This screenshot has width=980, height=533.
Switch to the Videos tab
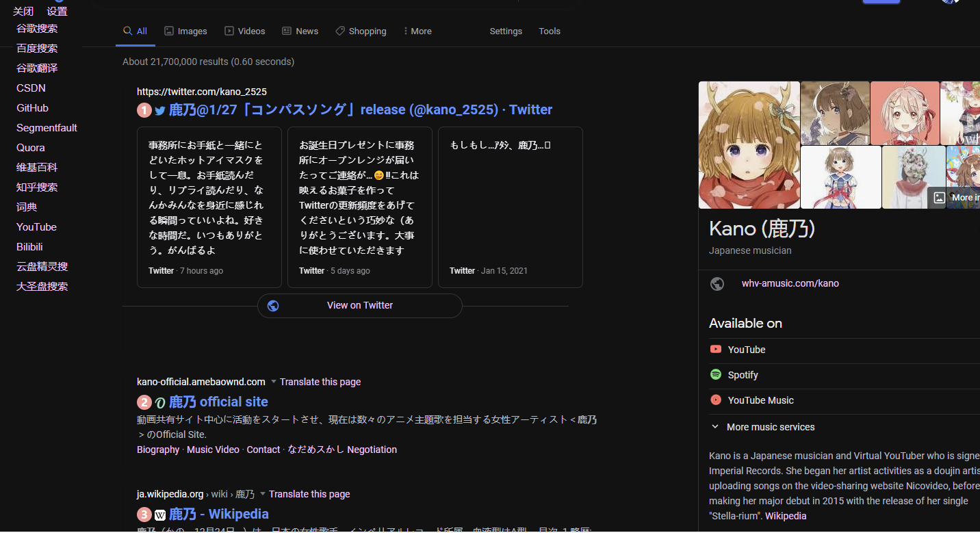[x=244, y=31]
